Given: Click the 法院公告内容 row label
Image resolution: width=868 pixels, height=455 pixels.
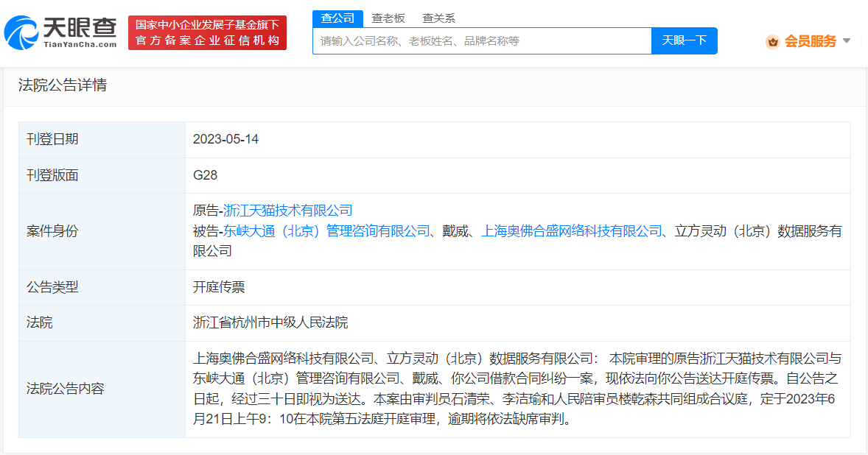Looking at the screenshot, I should click(66, 389).
